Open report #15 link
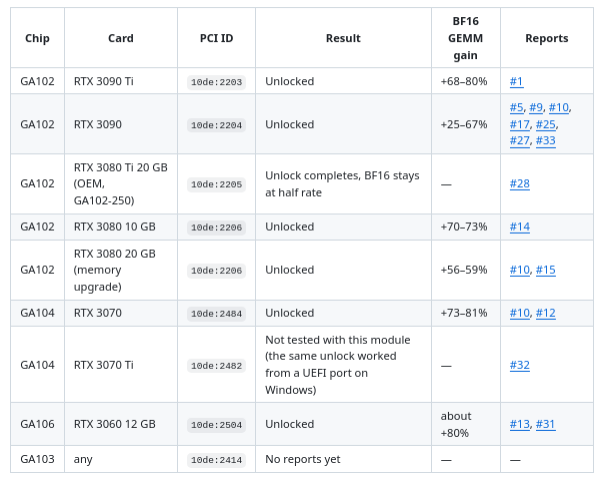Viewport: 609px width, 480px height. (545, 270)
